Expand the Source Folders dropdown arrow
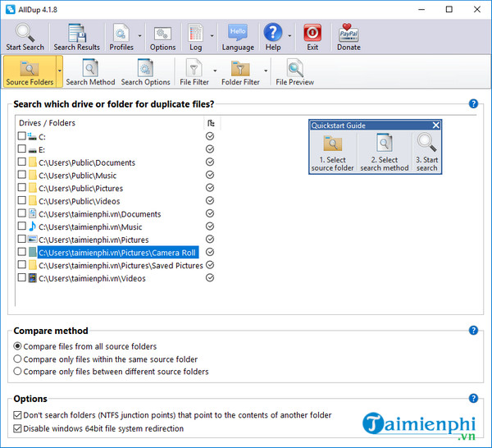The height and width of the screenshot is (448, 492). click(59, 72)
